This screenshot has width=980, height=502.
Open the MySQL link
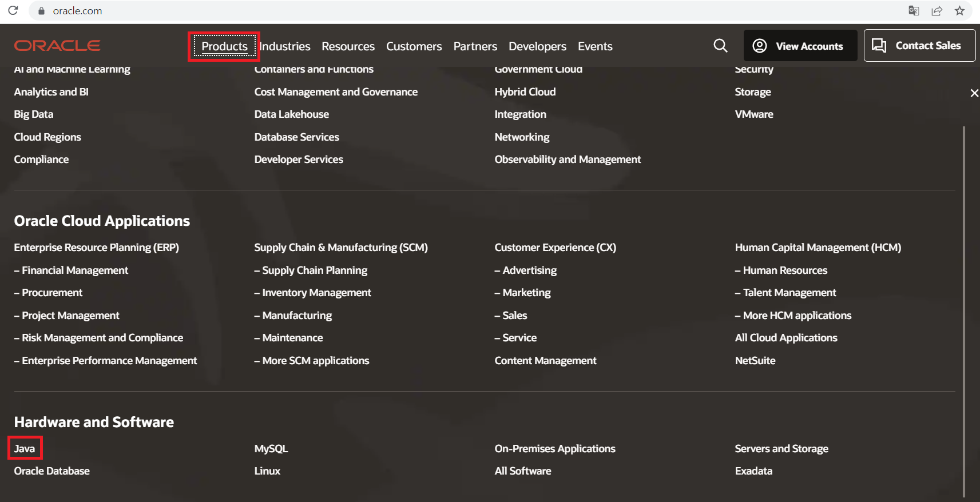[271, 449]
